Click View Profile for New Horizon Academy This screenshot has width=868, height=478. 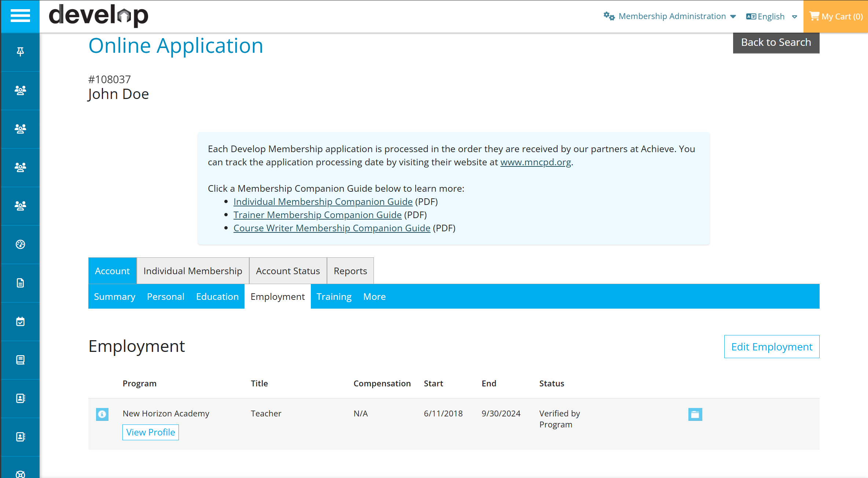coord(151,432)
